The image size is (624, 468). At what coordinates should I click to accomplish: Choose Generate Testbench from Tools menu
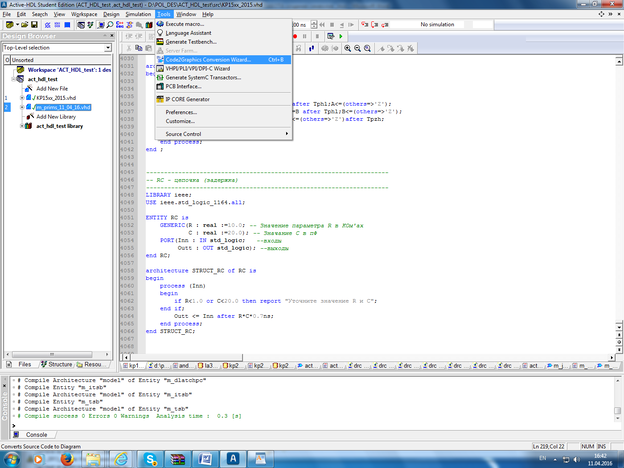(x=193, y=42)
